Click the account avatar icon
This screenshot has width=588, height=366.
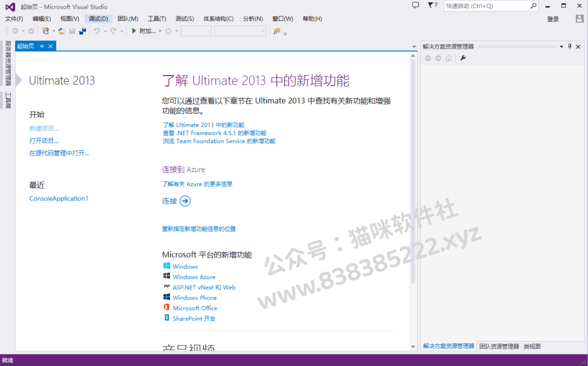click(x=579, y=19)
